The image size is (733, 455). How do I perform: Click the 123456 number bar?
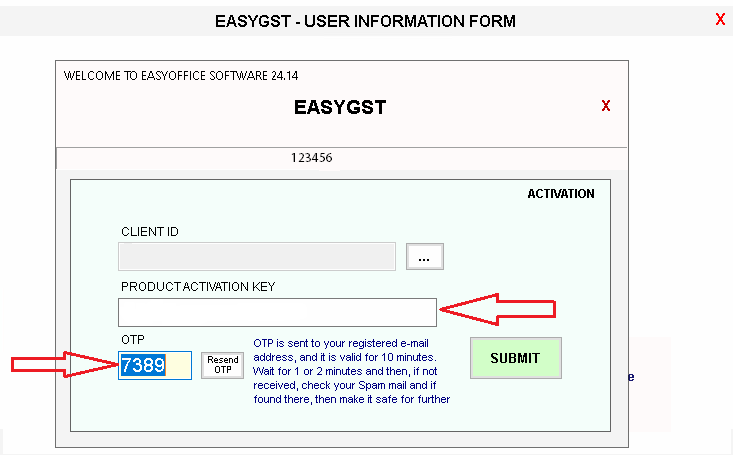point(311,158)
